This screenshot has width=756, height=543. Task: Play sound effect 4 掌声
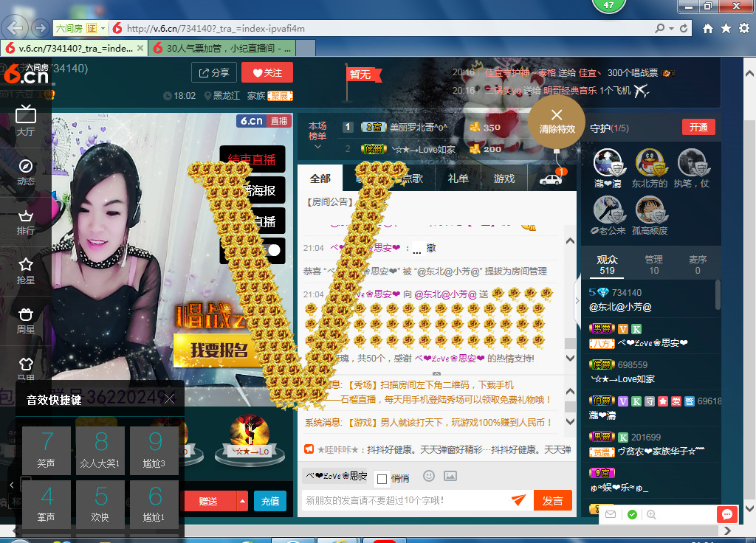tap(47, 504)
